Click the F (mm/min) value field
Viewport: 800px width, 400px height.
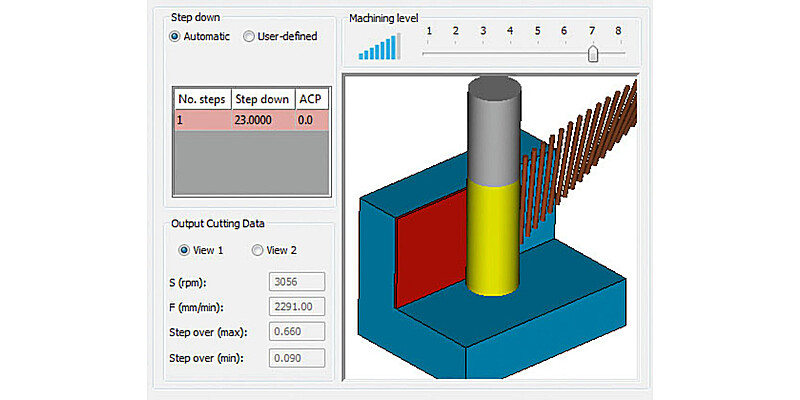tap(297, 307)
